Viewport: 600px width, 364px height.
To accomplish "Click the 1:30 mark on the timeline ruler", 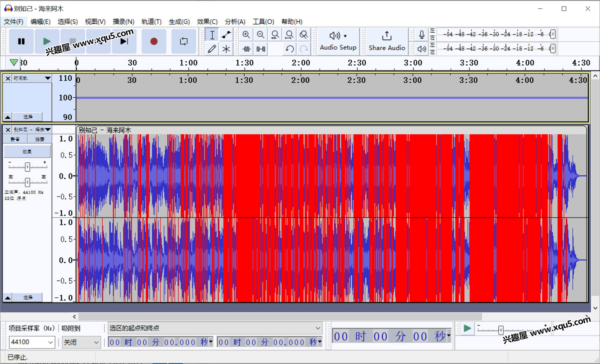I will [244, 63].
